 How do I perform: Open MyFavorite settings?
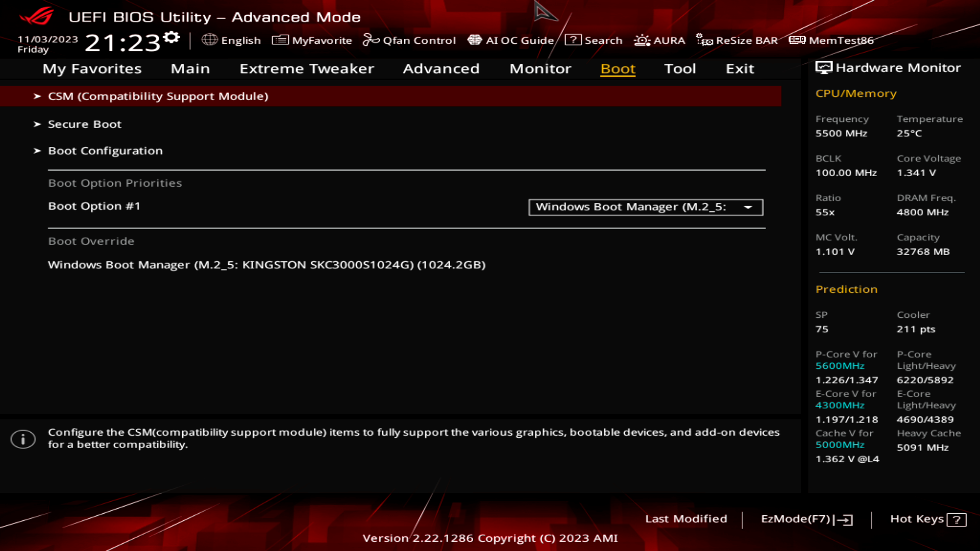coord(312,40)
